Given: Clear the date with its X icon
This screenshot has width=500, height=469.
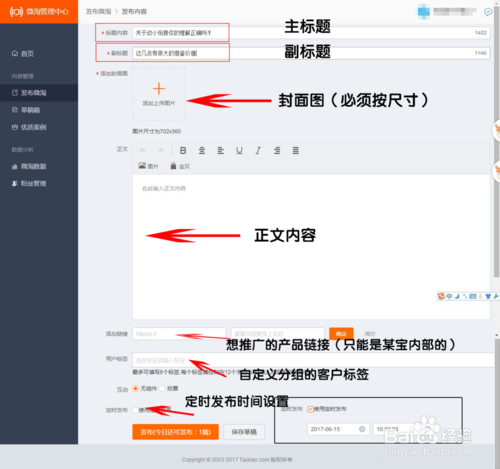Looking at the screenshot, I should coord(362,429).
